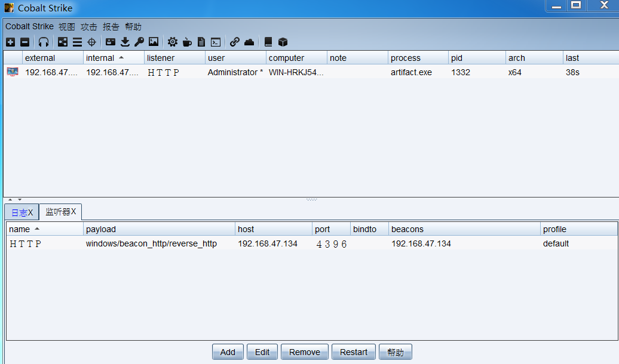Image resolution: width=619 pixels, height=364 pixels.
Task: Expand the top pane with splitter down arrow
Action: (x=20, y=199)
